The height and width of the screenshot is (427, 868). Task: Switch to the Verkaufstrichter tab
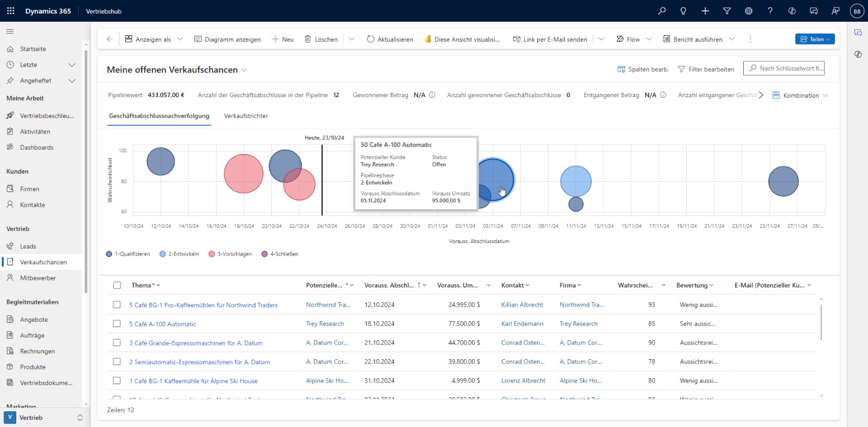point(246,116)
